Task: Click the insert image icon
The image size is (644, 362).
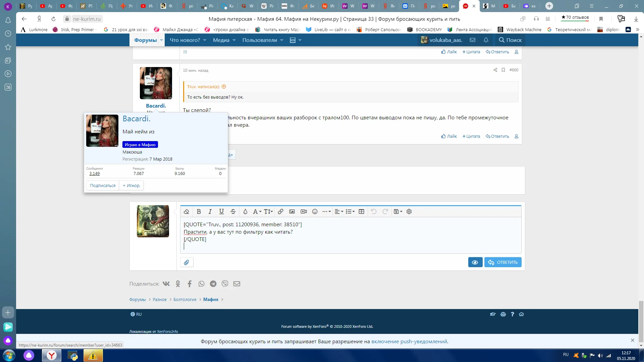Action: tap(292, 212)
